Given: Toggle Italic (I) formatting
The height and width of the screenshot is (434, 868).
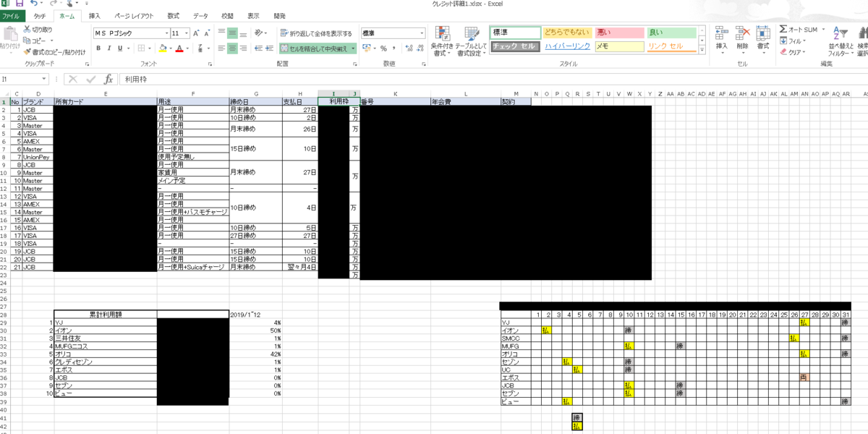Looking at the screenshot, I should 109,48.
